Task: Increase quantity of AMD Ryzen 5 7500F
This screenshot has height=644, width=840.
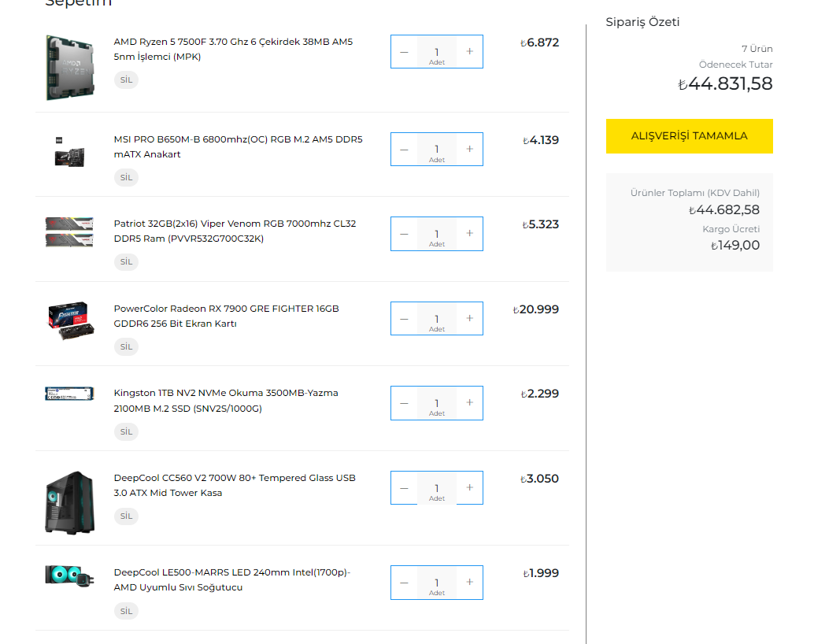Action: tap(470, 51)
